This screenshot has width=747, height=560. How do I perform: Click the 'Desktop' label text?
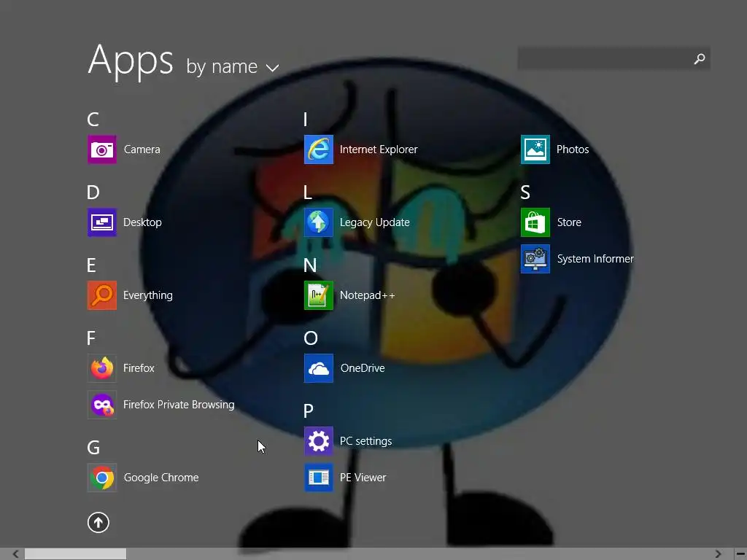point(142,222)
